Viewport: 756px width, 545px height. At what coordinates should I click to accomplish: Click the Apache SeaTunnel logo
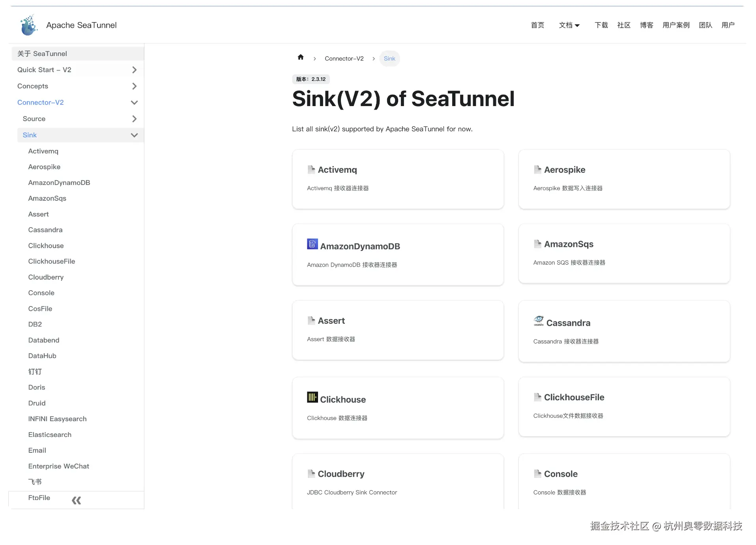(28, 24)
